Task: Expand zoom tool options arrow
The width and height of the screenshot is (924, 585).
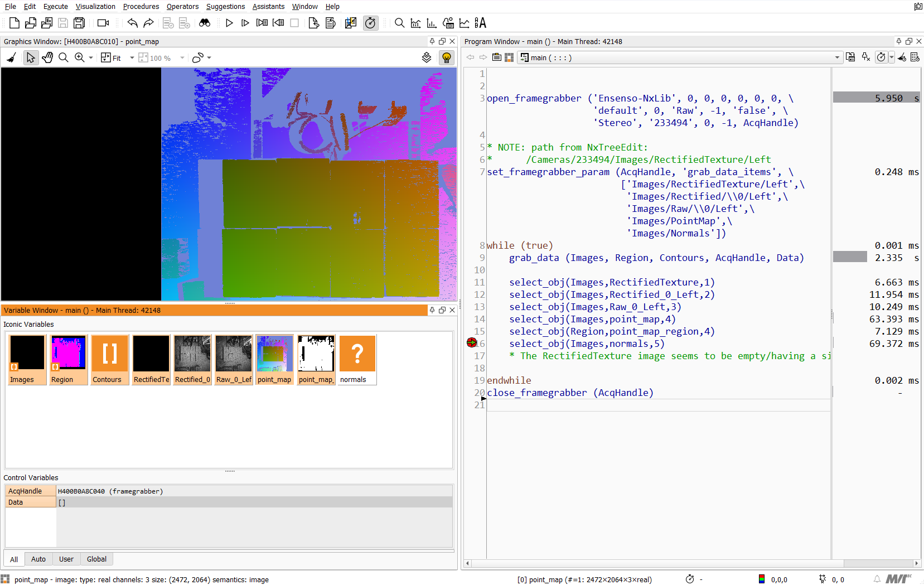Action: click(x=91, y=57)
